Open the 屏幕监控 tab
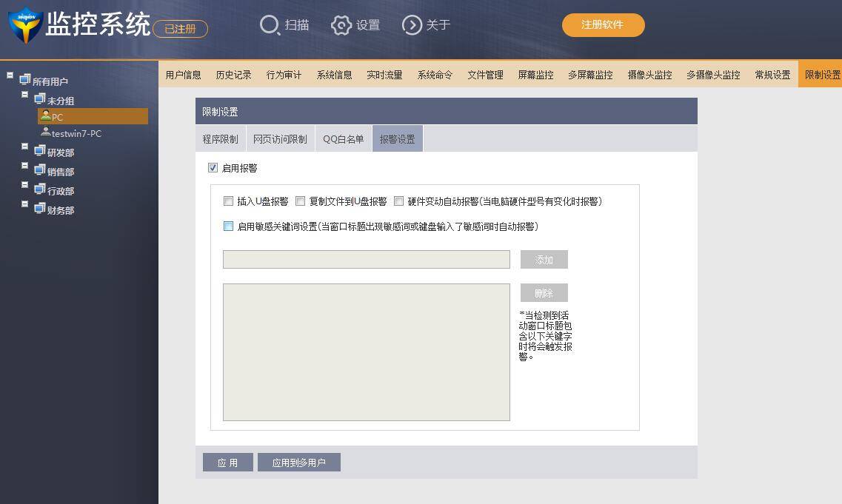The image size is (842, 504). 535,75
